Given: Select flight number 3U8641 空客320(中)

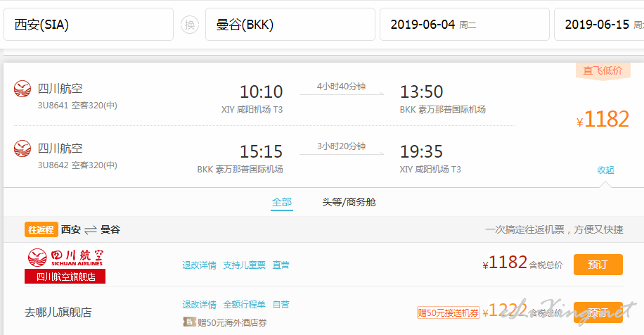Looking at the screenshot, I should [77, 106].
